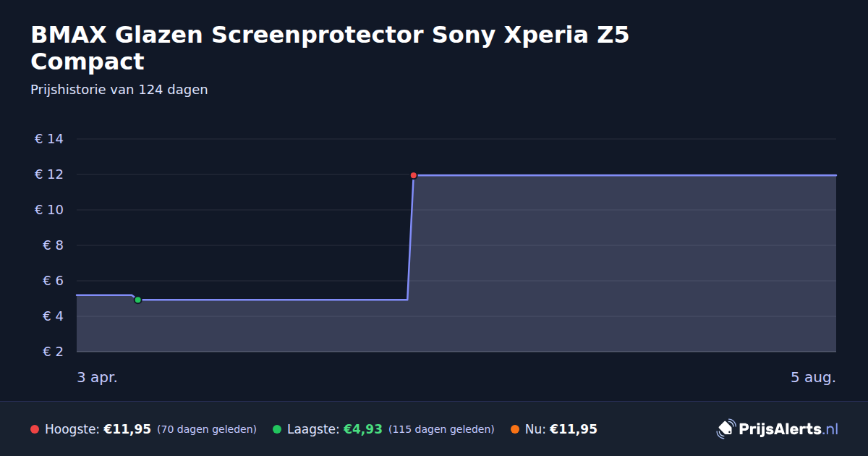Click the 5 aug. end date label

tap(813, 378)
